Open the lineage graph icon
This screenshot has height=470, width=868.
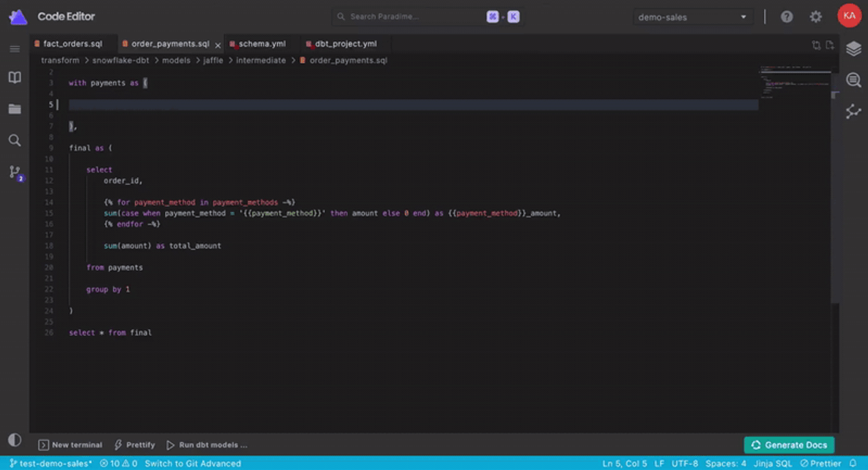(854, 111)
